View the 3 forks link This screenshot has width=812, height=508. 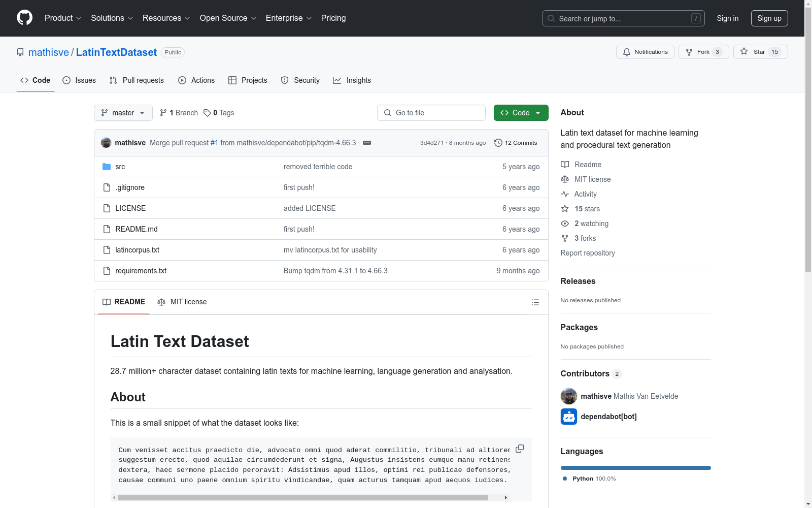[579, 238]
